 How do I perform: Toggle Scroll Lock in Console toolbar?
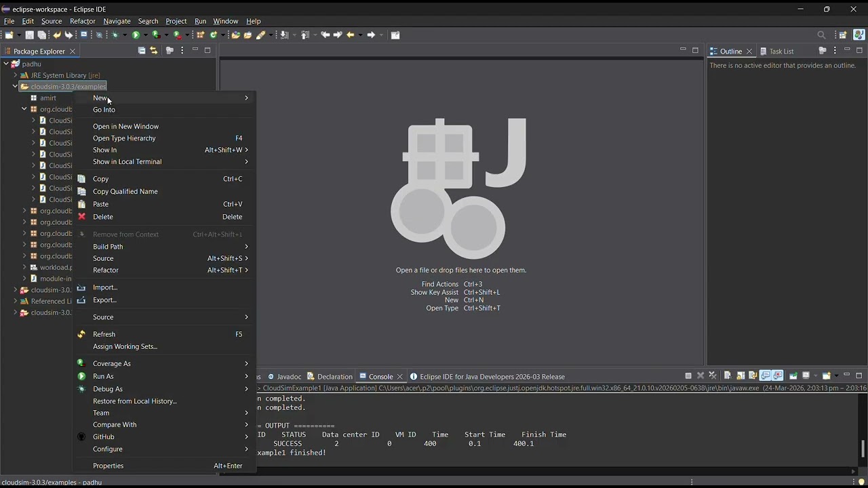tap(740, 376)
